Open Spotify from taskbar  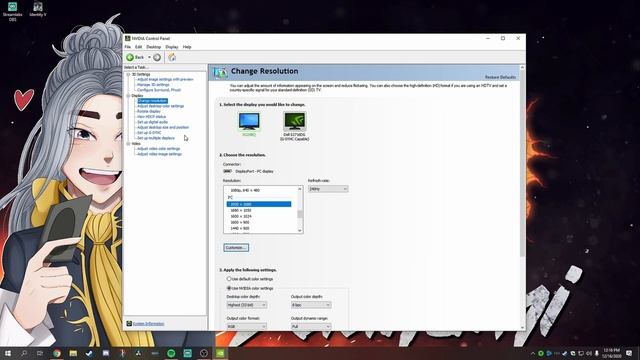click(x=171, y=353)
